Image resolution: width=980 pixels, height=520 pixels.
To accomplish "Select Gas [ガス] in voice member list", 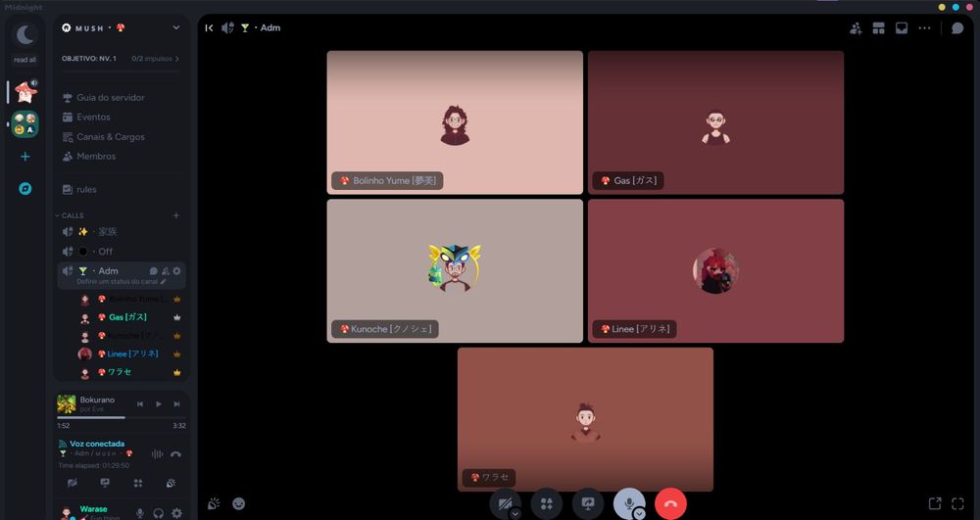I will (130, 317).
